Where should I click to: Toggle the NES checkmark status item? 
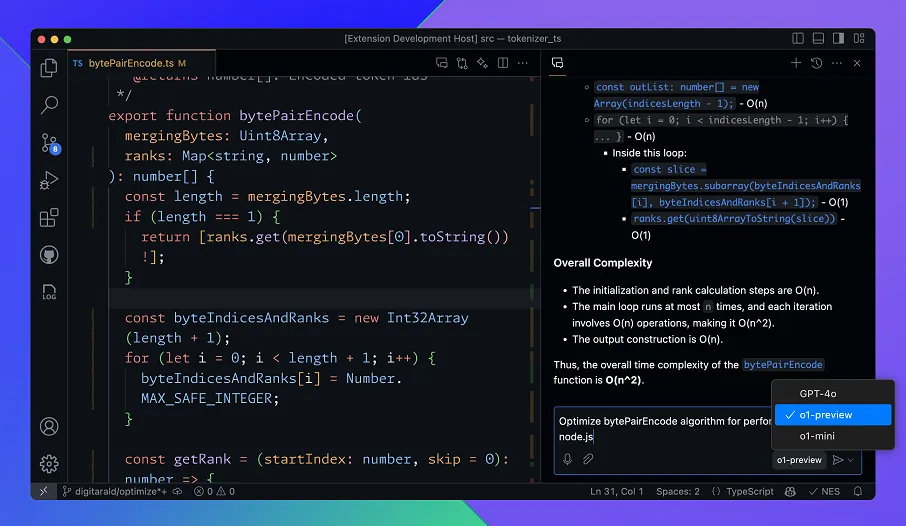click(x=825, y=491)
